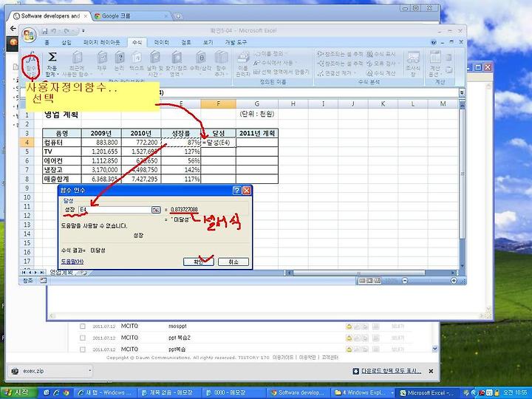Viewport: 532px width, 399px height.
Task: Open the Text (텍스트) functions icon
Action: point(137,57)
